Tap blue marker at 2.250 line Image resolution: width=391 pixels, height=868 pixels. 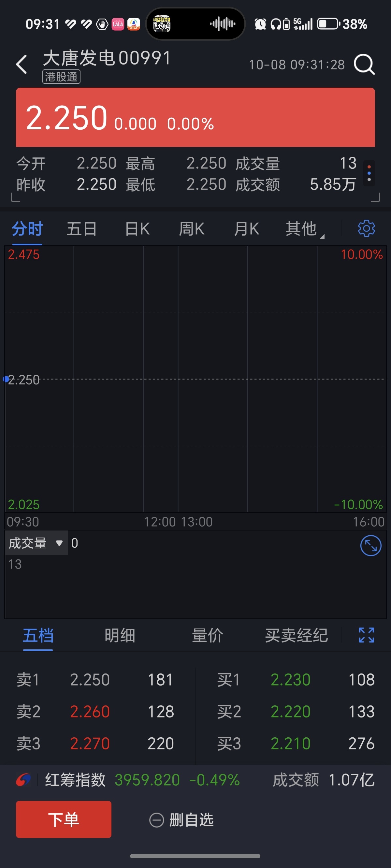click(x=6, y=379)
